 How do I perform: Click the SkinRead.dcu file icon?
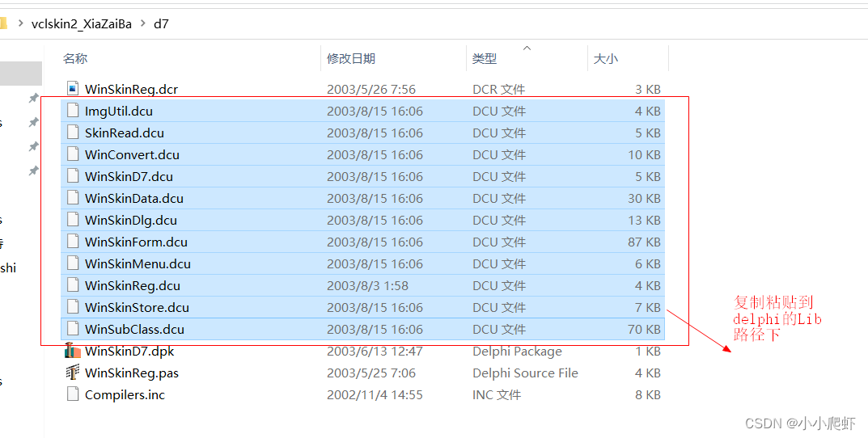point(73,133)
